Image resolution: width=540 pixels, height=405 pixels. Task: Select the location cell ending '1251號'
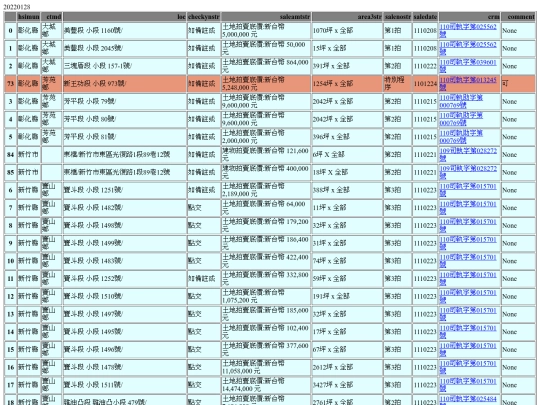click(x=125, y=190)
